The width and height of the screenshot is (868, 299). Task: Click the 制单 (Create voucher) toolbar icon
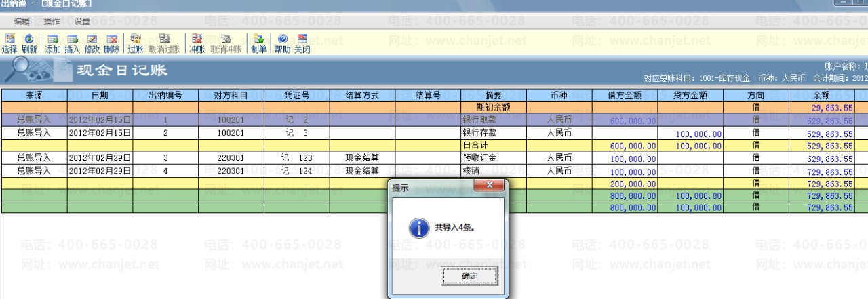click(x=258, y=43)
